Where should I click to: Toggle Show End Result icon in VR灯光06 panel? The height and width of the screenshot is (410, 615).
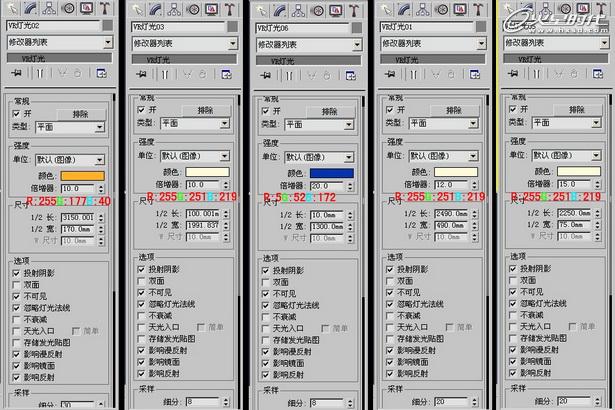coord(289,76)
